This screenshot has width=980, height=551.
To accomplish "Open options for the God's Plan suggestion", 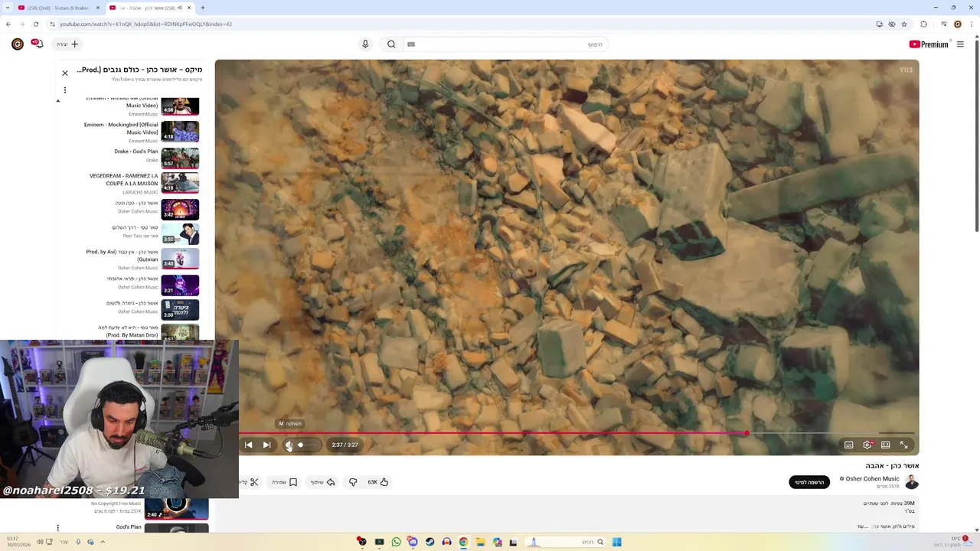I will click(57, 527).
